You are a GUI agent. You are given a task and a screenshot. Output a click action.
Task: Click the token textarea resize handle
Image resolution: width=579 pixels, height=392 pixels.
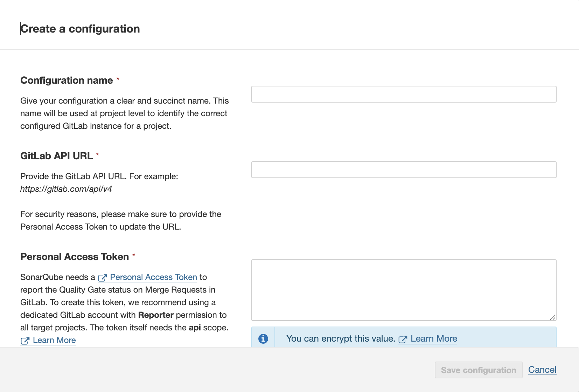(552, 317)
